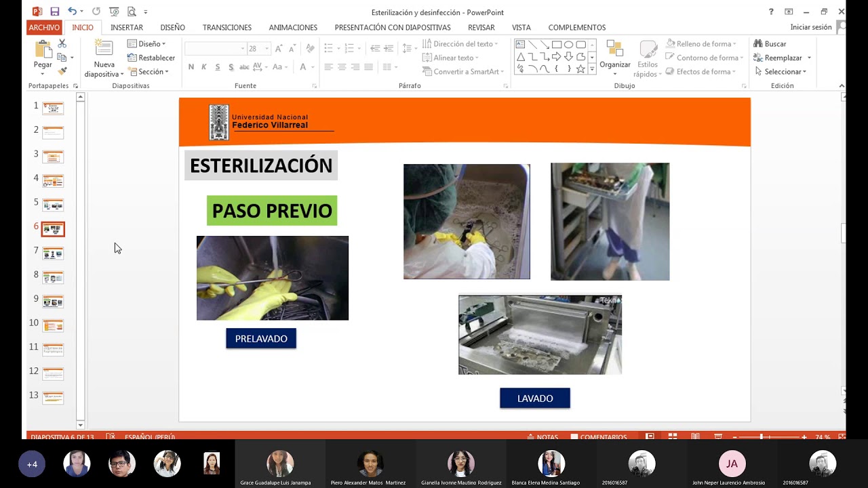Adjust zoom slider in status bar
The width and height of the screenshot is (868, 488).
point(762,437)
